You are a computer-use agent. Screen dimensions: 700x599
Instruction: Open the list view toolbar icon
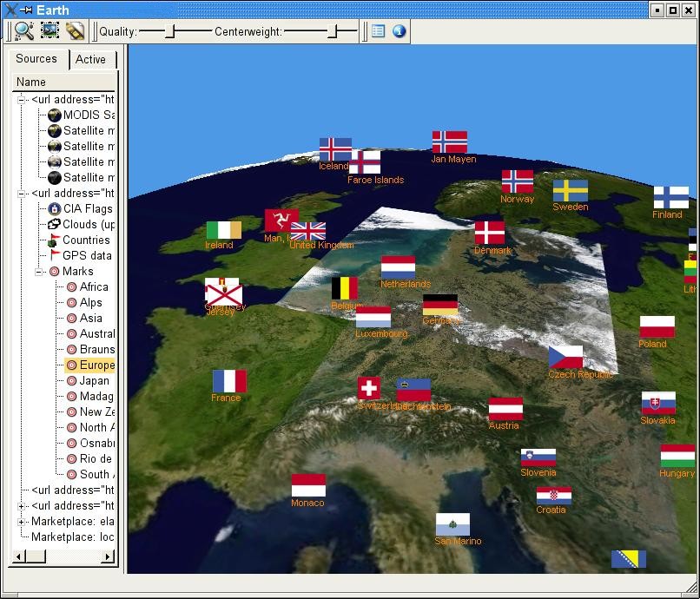(378, 31)
